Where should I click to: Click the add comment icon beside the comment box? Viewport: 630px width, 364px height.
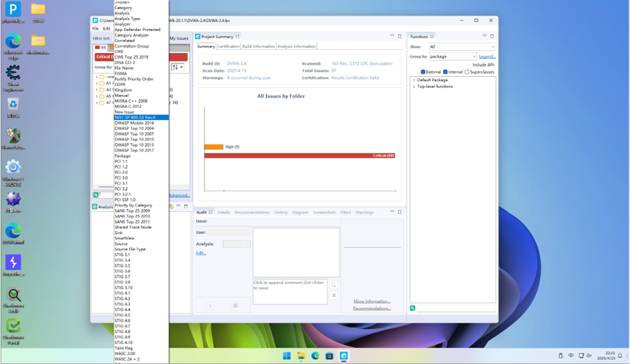[x=334, y=285]
